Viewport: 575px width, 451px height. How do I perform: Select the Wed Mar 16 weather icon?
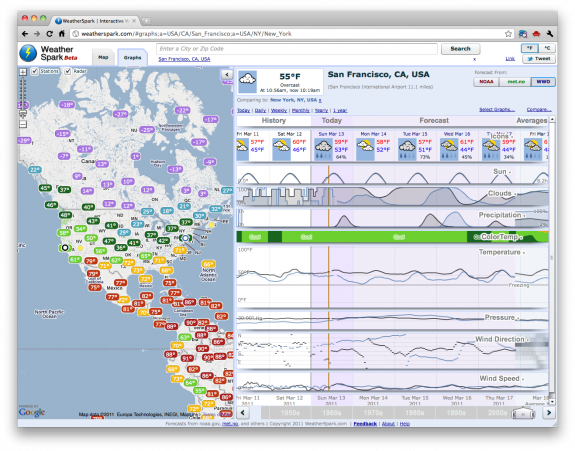449,149
